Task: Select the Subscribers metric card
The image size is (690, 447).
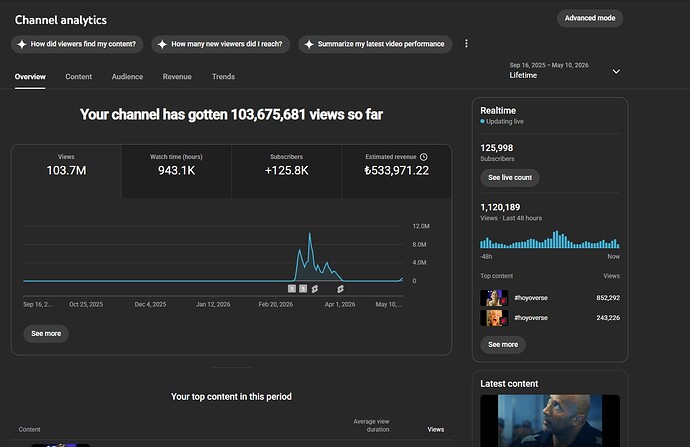Action: 286,172
